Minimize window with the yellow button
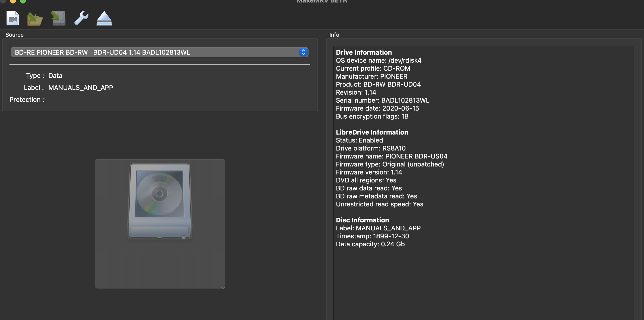 point(13,1)
